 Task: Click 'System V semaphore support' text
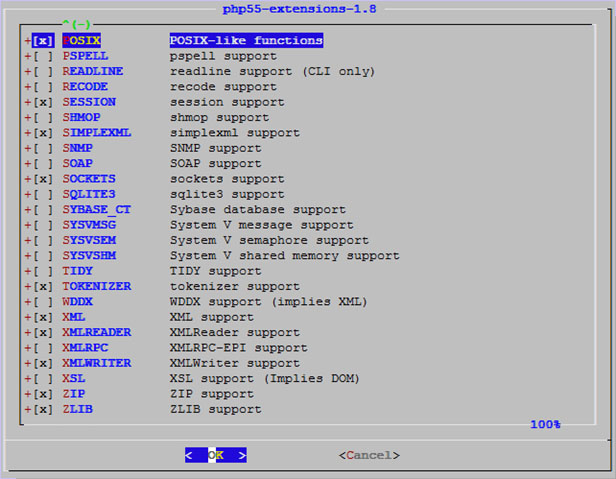(269, 240)
